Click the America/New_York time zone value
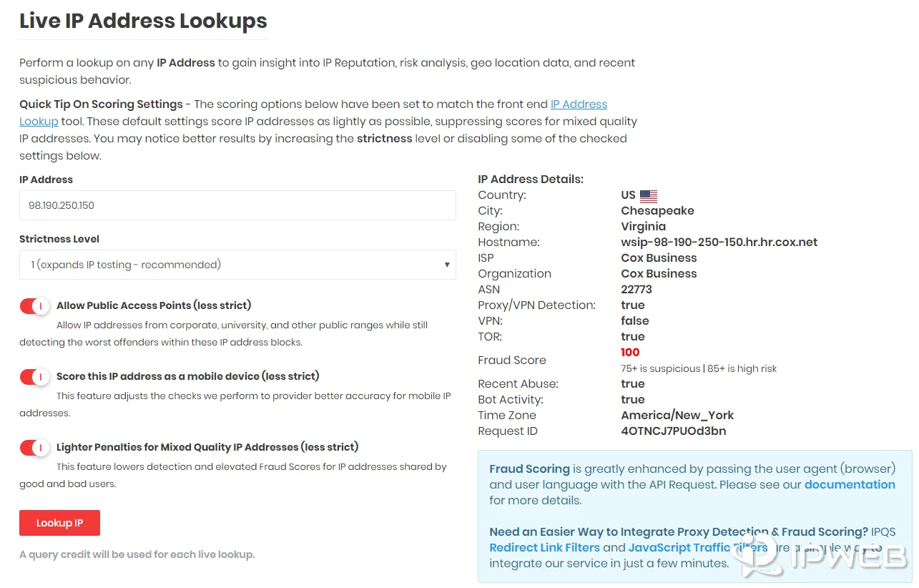The height and width of the screenshot is (588, 919). tap(677, 416)
